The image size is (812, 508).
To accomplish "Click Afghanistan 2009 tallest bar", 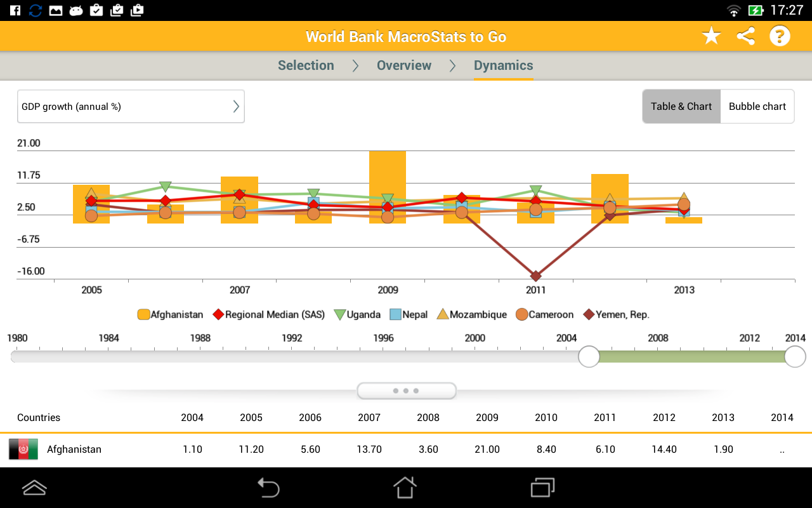I will point(388,187).
